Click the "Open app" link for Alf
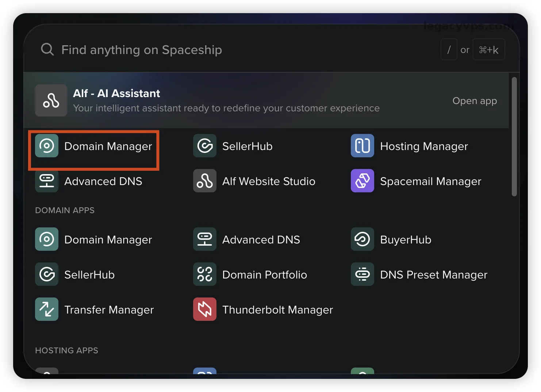The height and width of the screenshot is (392, 541). coord(474,101)
